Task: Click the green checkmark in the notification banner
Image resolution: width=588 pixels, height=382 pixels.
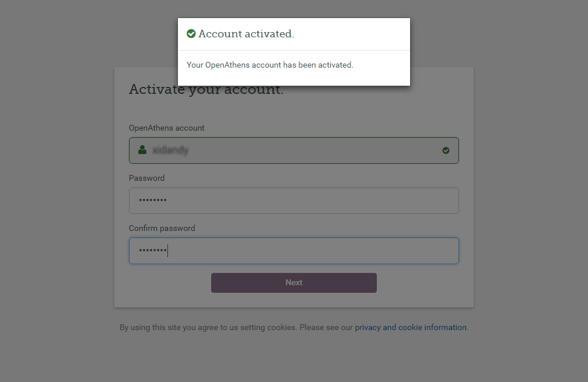Action: click(191, 33)
